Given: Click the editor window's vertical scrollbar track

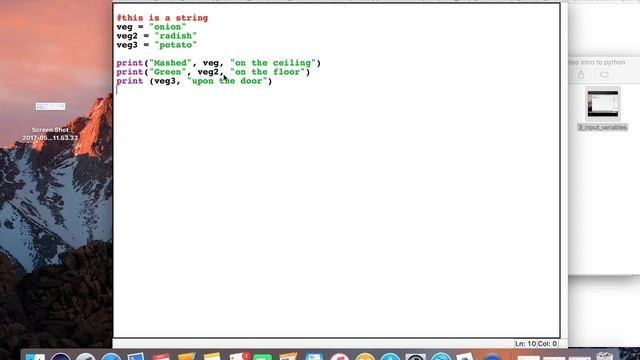Looking at the screenshot, I should coord(564,171).
